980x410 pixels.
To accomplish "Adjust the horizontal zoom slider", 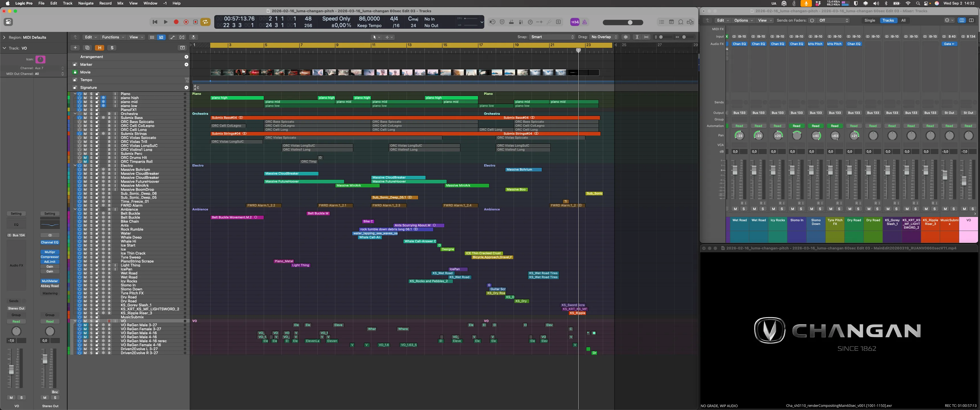I will click(x=688, y=37).
